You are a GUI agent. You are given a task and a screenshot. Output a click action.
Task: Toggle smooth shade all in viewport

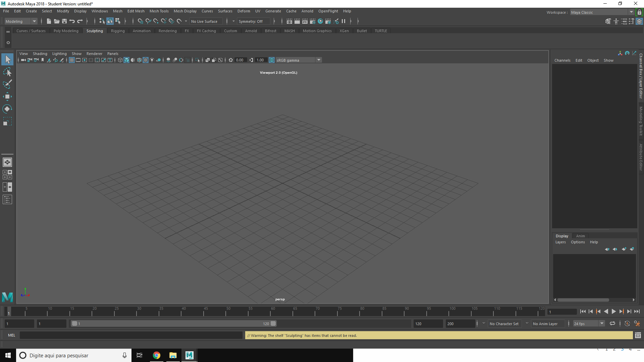[x=126, y=60]
